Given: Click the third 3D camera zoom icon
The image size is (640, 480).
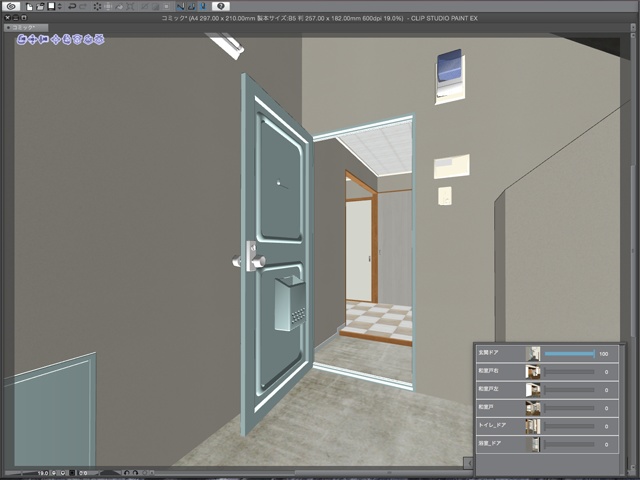Looking at the screenshot, I should 44,40.
